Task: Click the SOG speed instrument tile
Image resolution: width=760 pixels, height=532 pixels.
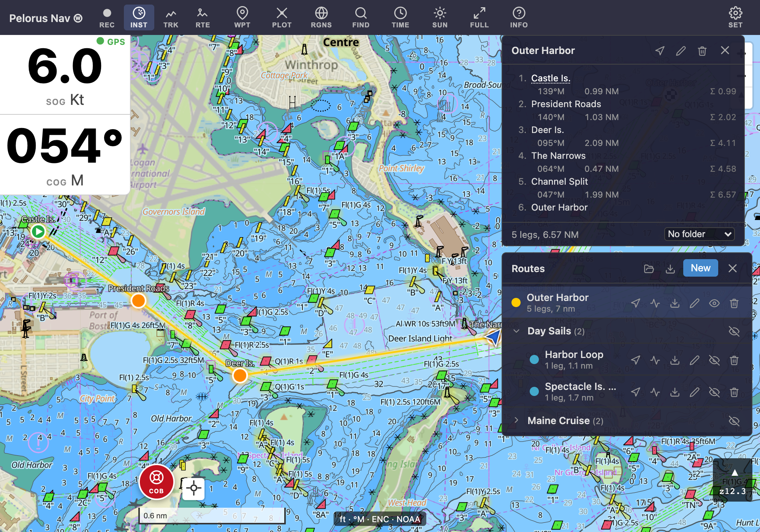Action: (x=65, y=75)
